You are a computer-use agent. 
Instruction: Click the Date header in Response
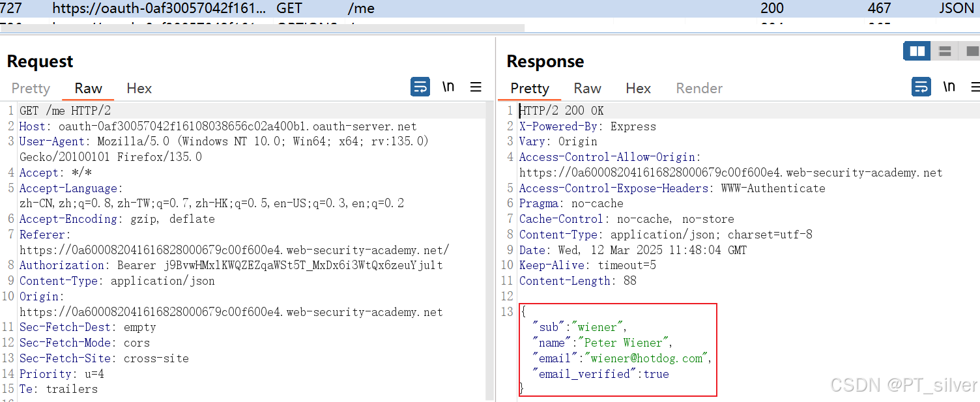point(633,250)
